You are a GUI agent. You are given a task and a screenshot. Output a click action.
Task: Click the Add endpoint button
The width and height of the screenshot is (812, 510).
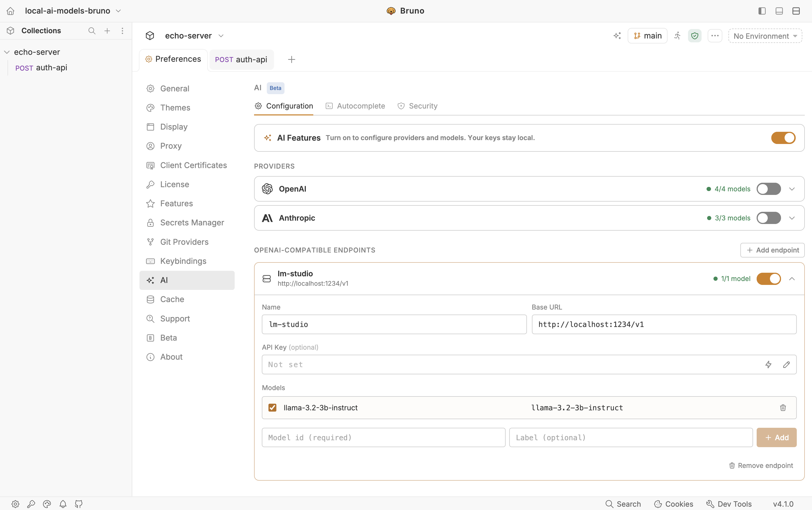pyautogui.click(x=772, y=250)
